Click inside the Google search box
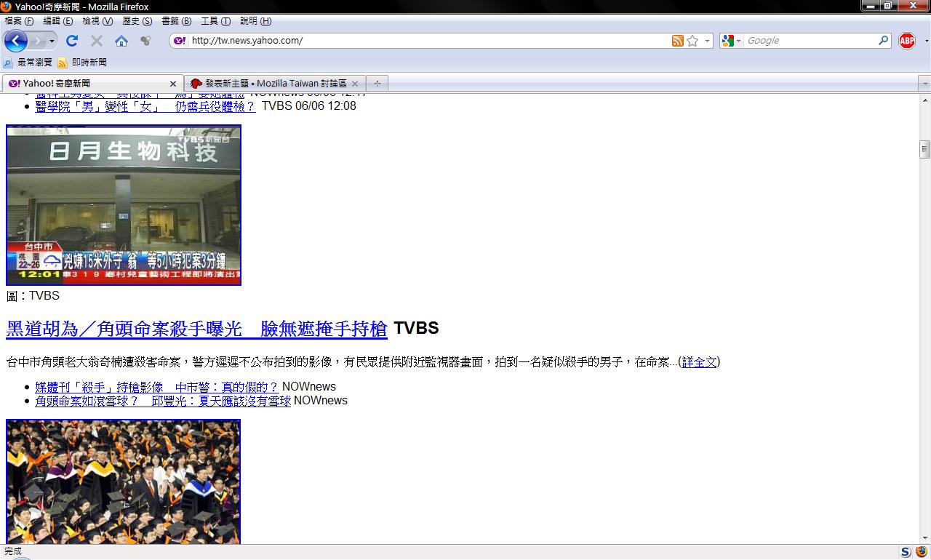 tap(810, 41)
